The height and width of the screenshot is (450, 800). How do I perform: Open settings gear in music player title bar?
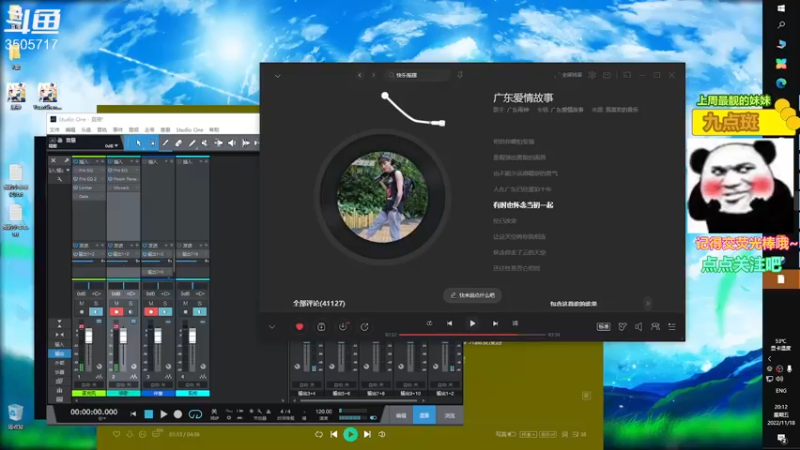pos(592,75)
